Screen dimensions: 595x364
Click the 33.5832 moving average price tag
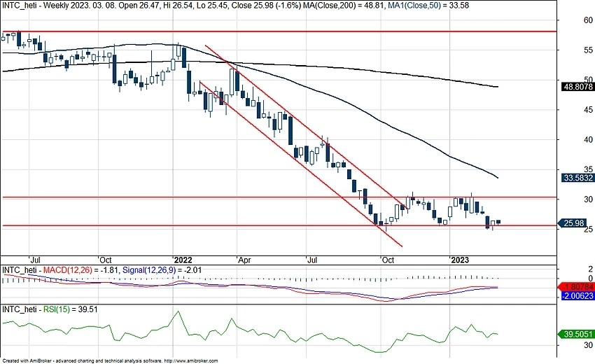(x=577, y=178)
